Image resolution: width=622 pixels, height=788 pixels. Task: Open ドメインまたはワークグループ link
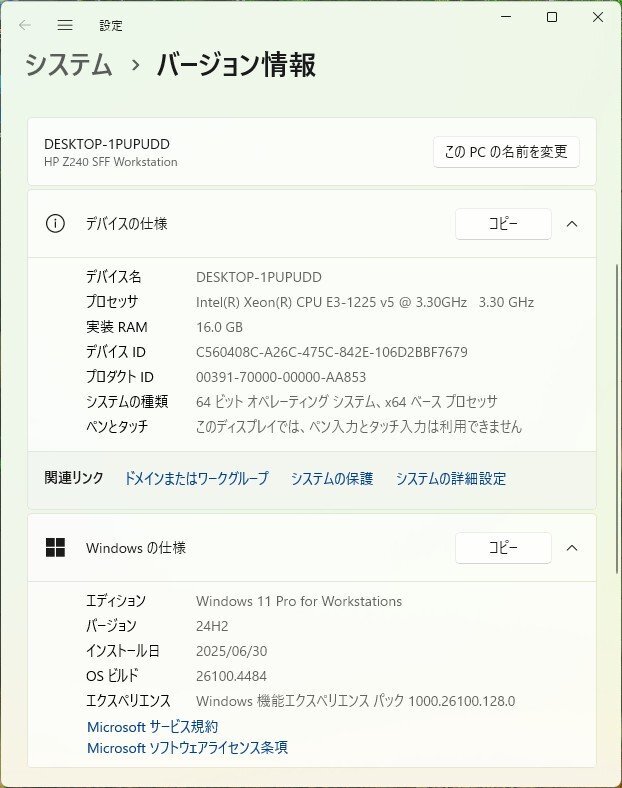point(196,478)
